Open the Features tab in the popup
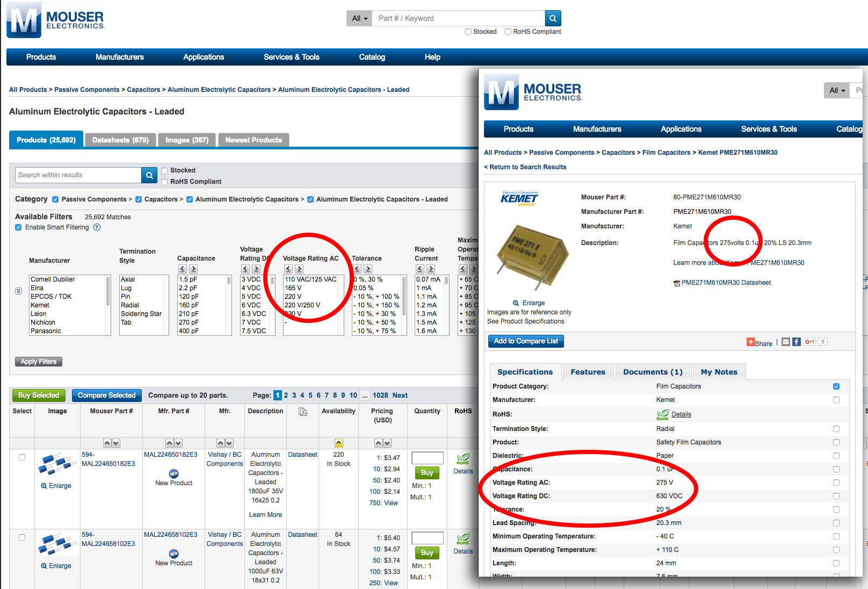Image resolution: width=868 pixels, height=589 pixels. (x=588, y=372)
